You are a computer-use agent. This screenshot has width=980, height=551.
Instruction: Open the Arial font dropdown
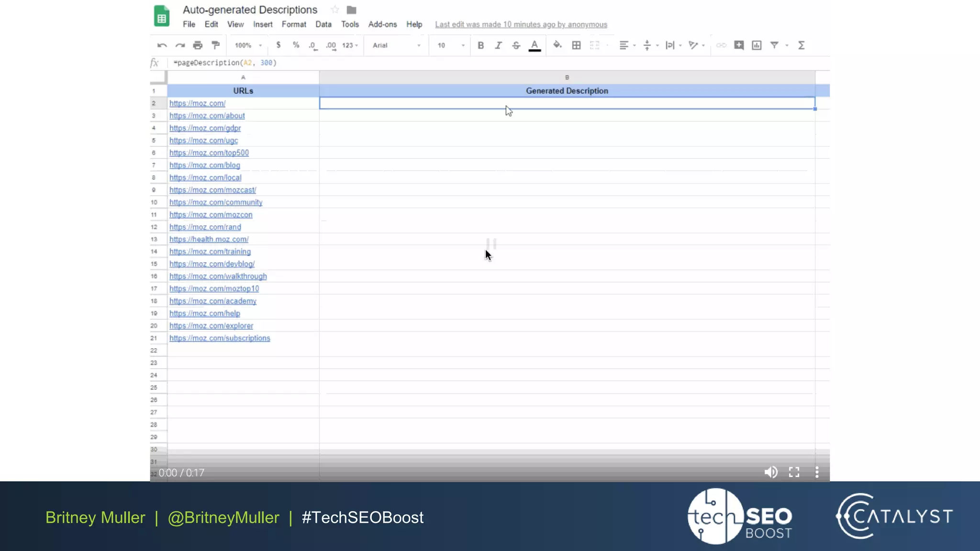[x=397, y=45]
